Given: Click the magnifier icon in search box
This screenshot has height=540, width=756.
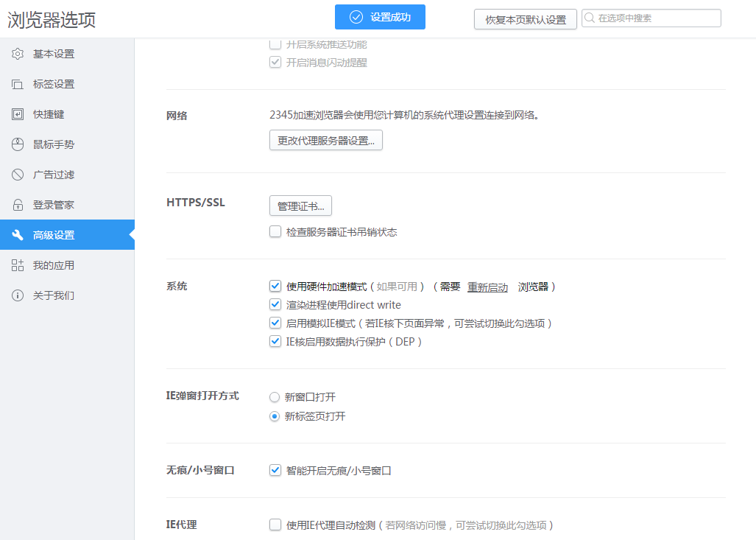Looking at the screenshot, I should [x=590, y=18].
